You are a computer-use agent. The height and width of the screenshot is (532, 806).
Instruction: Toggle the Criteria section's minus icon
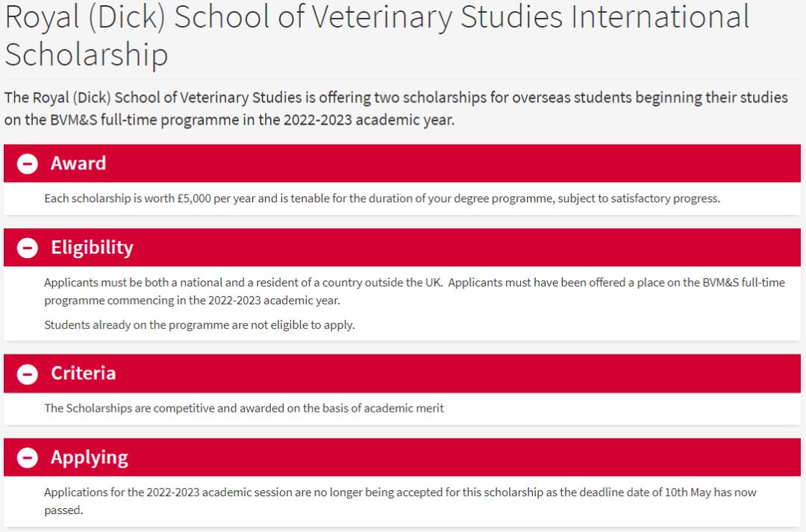27,374
